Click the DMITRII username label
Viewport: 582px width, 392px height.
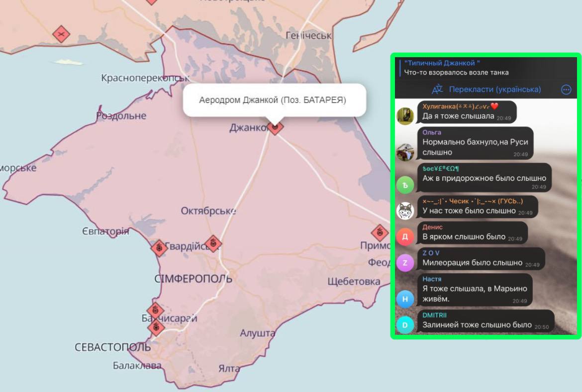[434, 315]
